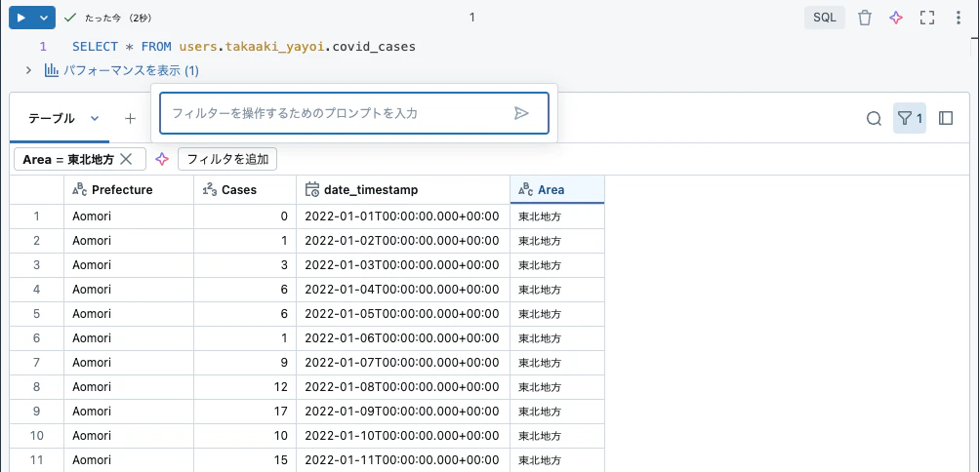Click the cell number 1 label
Screen dimensions: 980x472
click(x=471, y=18)
